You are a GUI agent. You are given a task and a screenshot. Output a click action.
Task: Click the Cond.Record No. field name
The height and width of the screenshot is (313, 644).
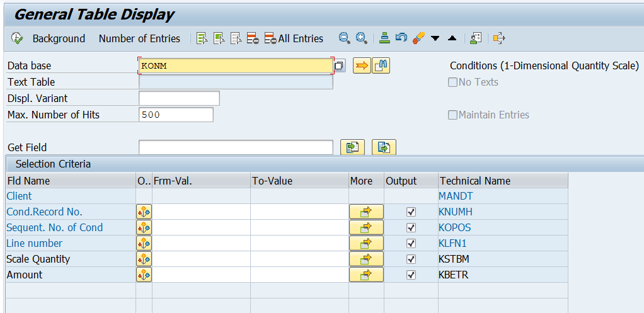(44, 212)
